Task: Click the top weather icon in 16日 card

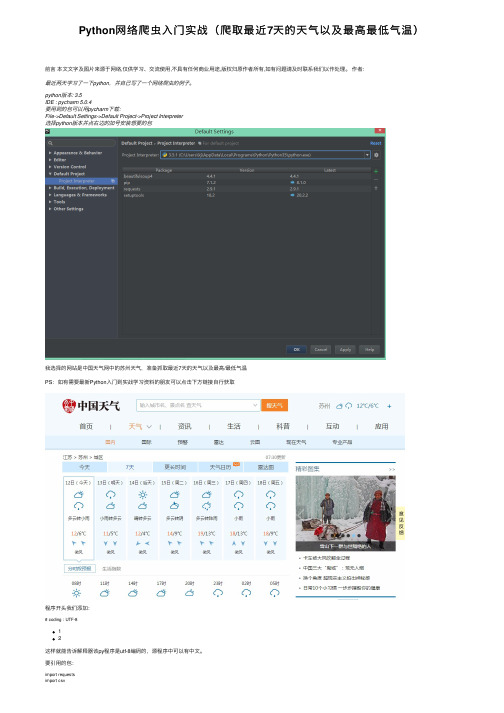Action: click(207, 494)
